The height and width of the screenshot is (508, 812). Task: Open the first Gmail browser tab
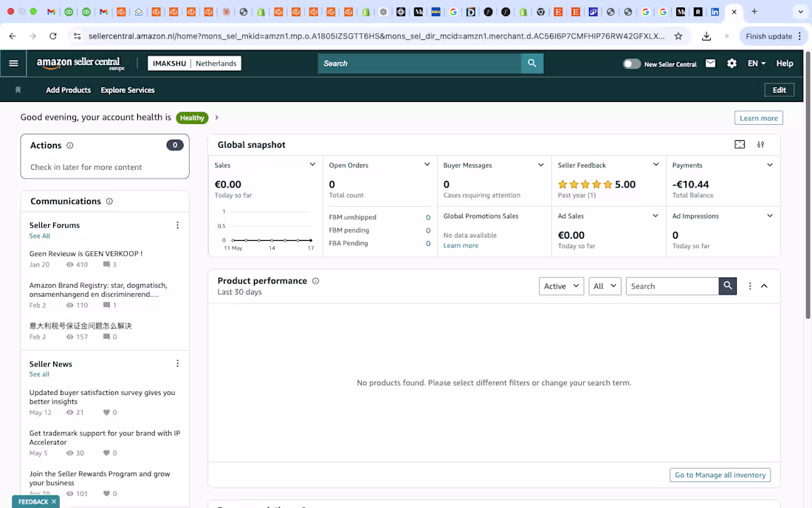point(51,11)
